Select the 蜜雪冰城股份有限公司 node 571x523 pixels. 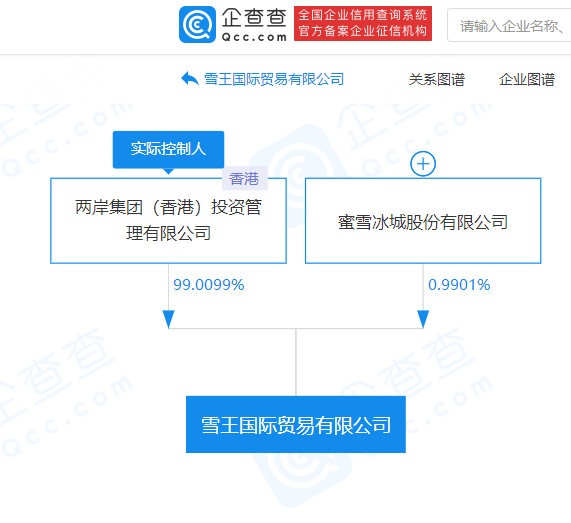pyautogui.click(x=423, y=221)
